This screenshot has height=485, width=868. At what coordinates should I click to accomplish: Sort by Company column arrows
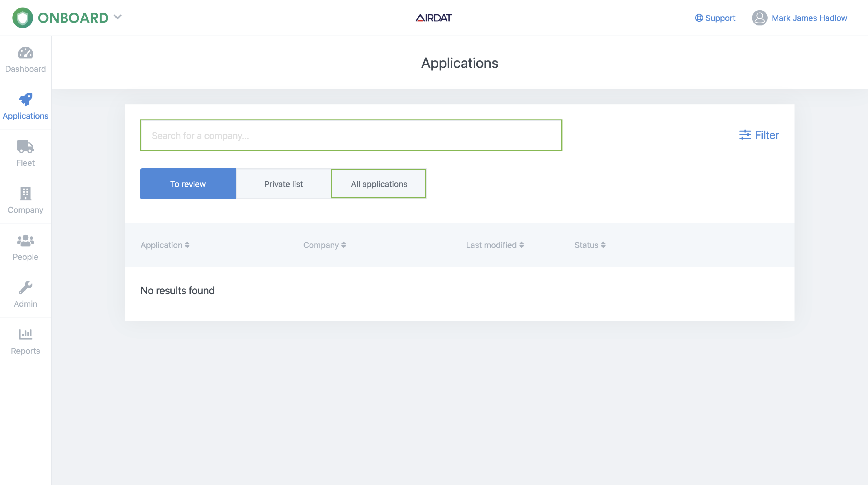click(343, 245)
